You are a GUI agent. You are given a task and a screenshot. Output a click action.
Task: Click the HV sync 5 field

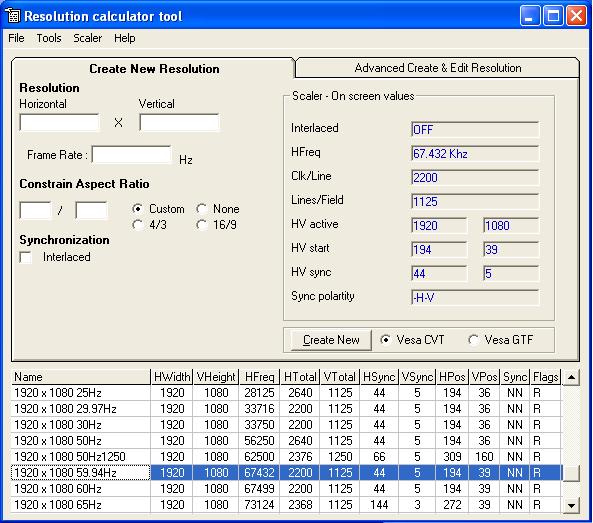[x=511, y=273]
